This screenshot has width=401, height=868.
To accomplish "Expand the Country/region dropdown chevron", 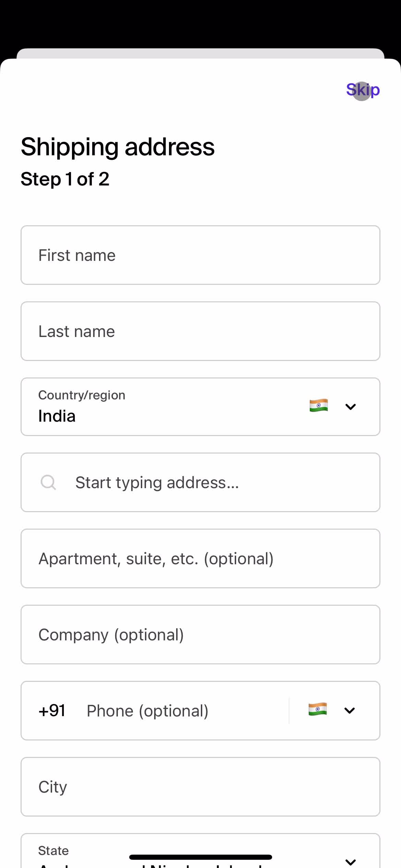I will click(x=351, y=407).
